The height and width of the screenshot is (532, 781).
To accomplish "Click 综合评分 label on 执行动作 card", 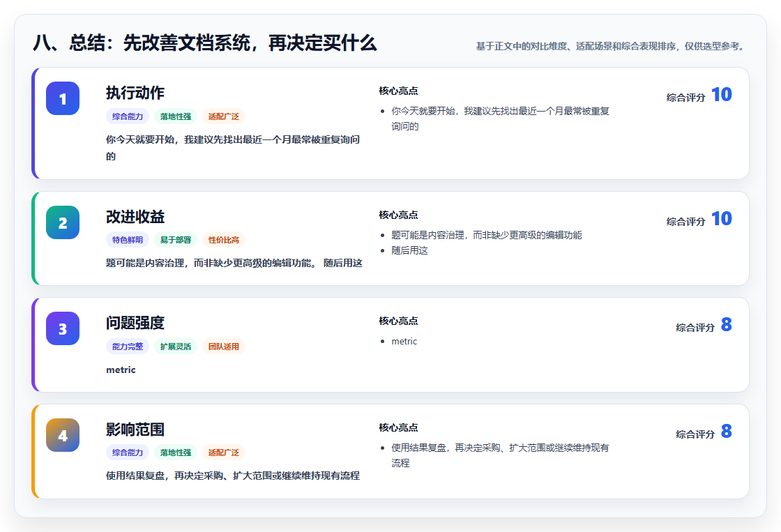I will tap(686, 98).
